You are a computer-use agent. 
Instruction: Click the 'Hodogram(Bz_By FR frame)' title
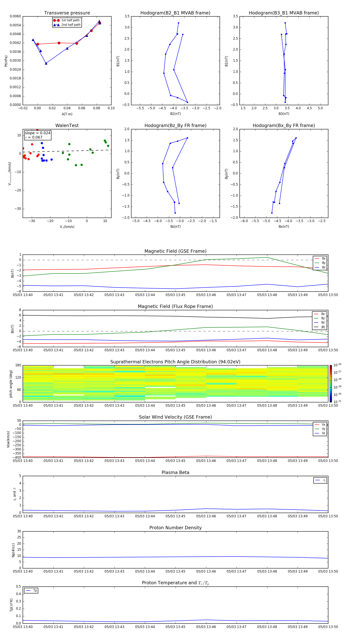[175, 125]
